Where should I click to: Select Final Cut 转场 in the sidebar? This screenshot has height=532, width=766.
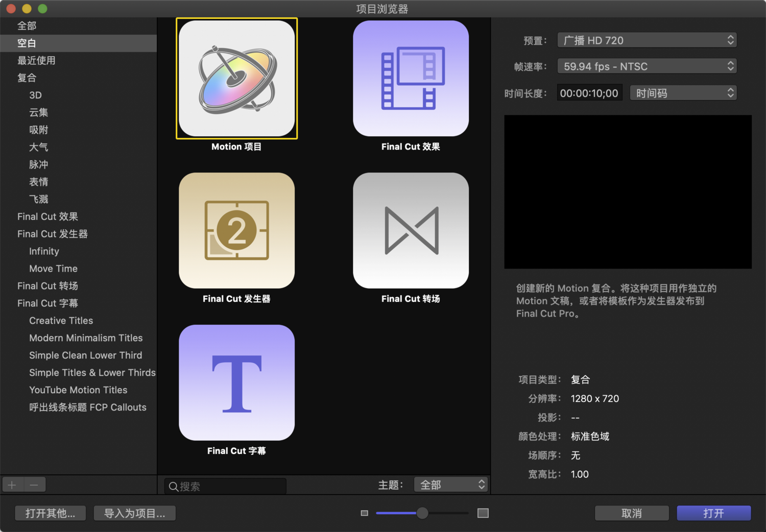78,286
